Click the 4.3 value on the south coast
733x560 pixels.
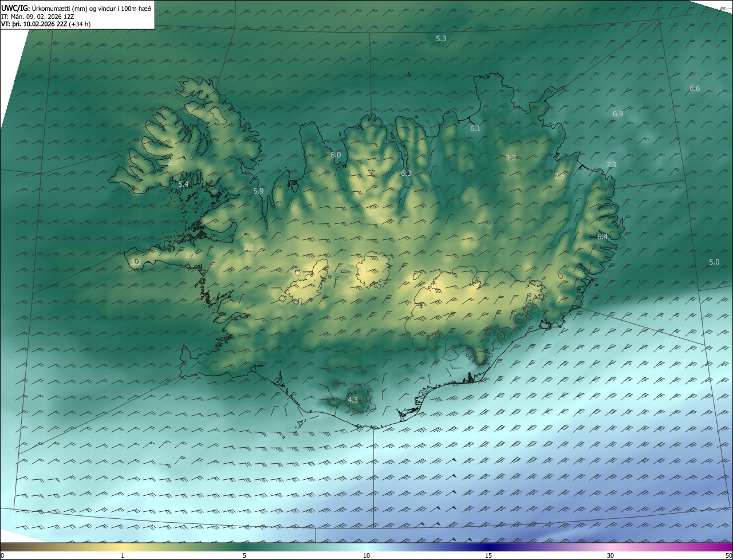tap(353, 400)
